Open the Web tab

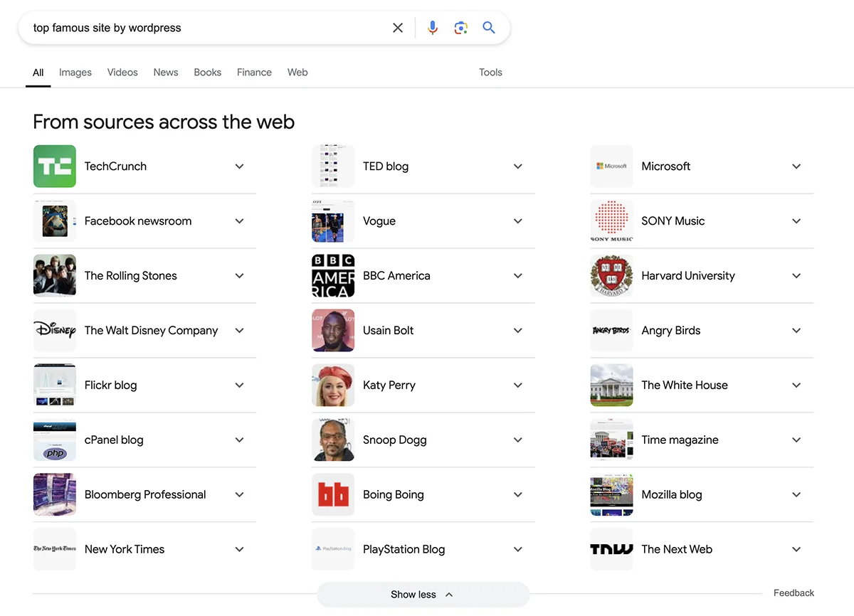click(297, 73)
